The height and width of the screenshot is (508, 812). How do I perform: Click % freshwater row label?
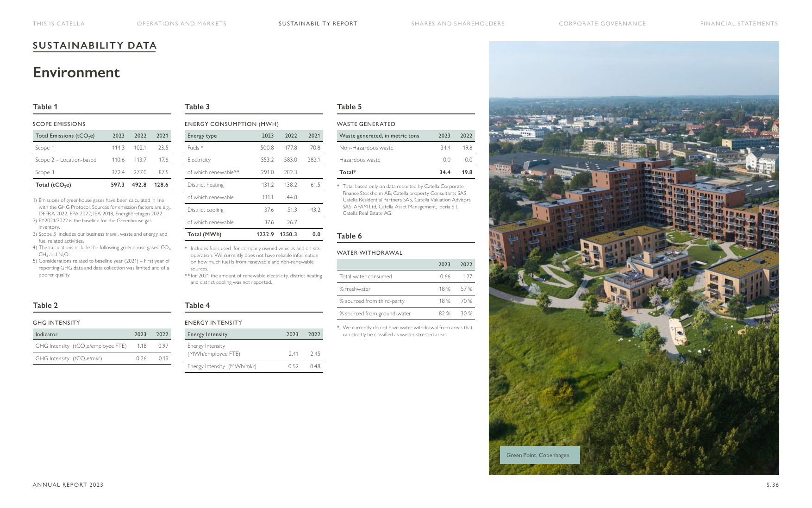(355, 289)
